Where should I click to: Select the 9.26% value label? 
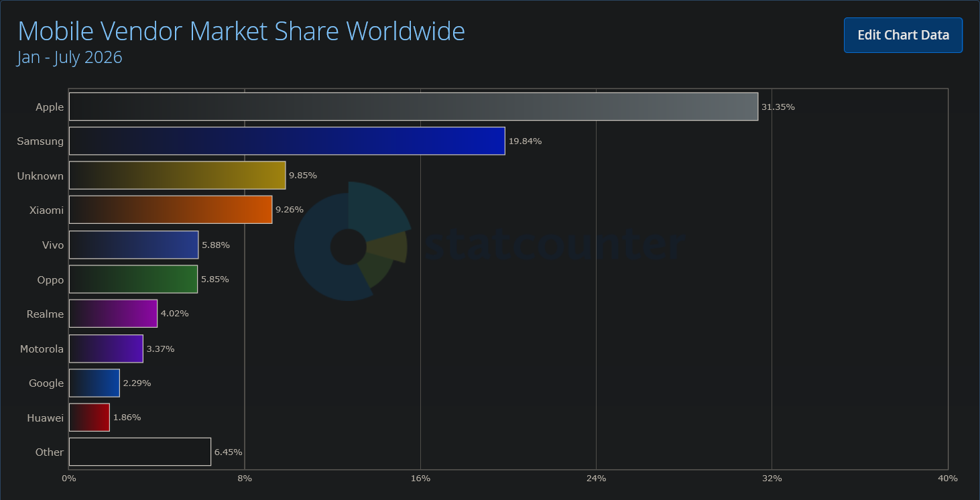[290, 210]
